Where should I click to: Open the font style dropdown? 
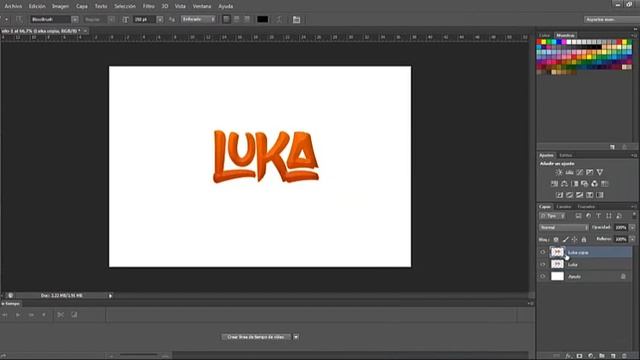click(x=111, y=19)
